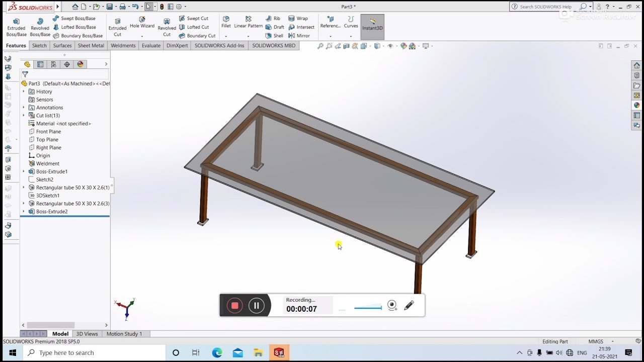Viewport: 644px width, 362px height.
Task: Expand the History tree node
Action: click(24, 92)
